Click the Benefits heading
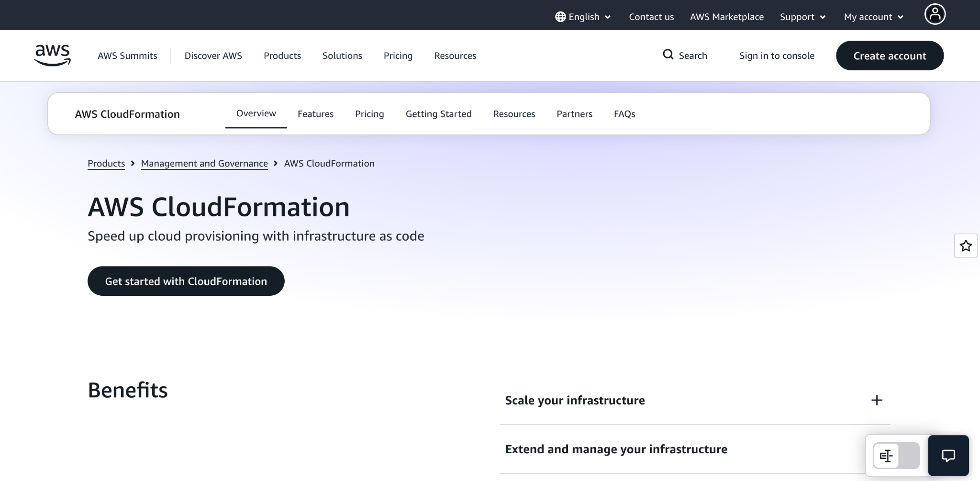 point(128,390)
